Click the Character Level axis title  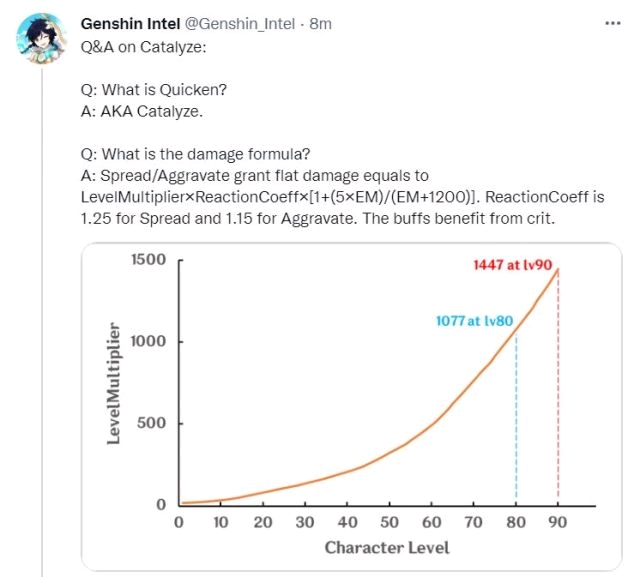point(387,548)
